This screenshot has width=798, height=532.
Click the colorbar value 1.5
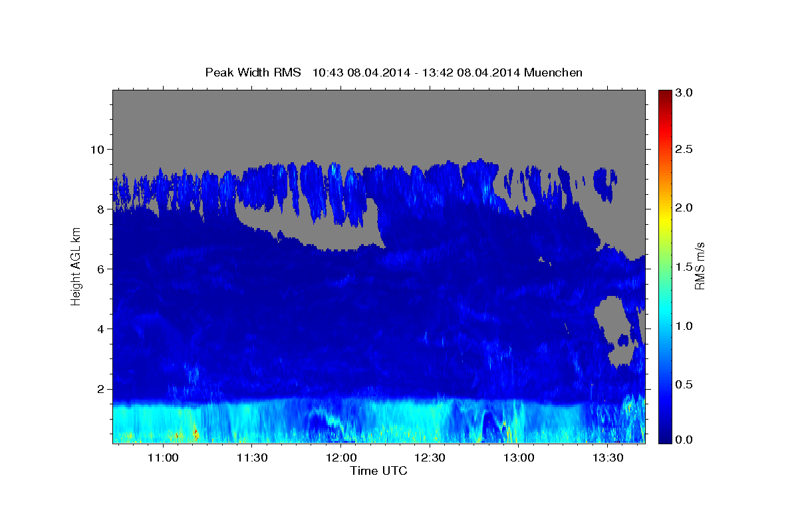click(684, 267)
